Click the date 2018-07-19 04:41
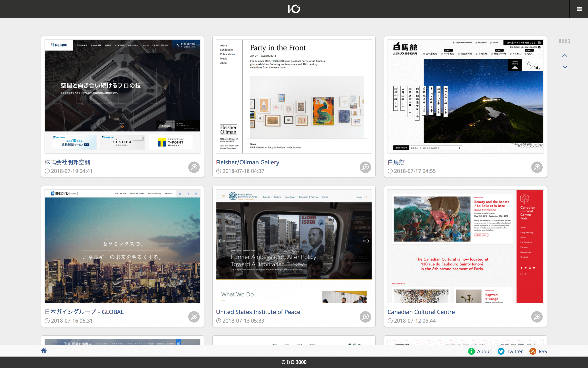Viewport: 588px width, 368px height. tap(72, 171)
